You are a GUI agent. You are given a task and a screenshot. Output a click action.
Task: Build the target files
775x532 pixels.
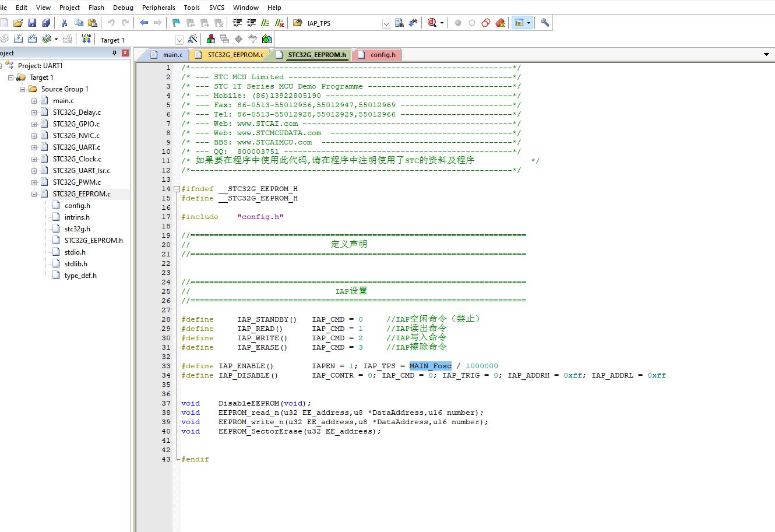coord(18,39)
